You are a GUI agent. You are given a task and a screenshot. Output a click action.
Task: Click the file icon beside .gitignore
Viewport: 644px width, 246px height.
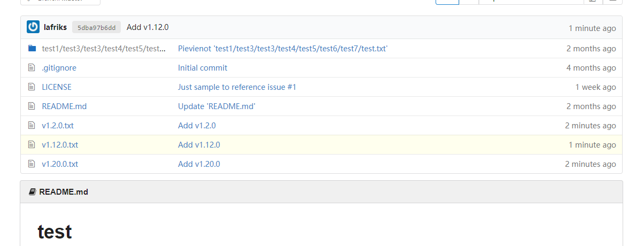click(32, 68)
